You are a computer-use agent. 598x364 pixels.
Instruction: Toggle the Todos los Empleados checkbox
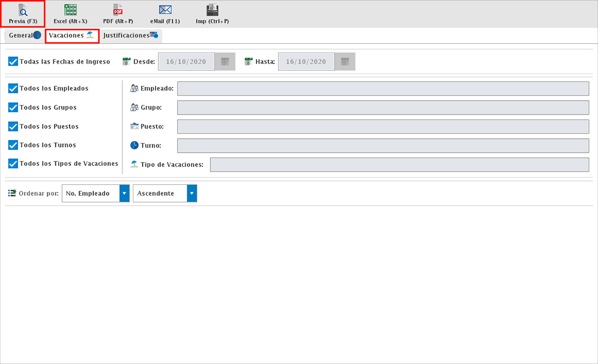pyautogui.click(x=13, y=89)
